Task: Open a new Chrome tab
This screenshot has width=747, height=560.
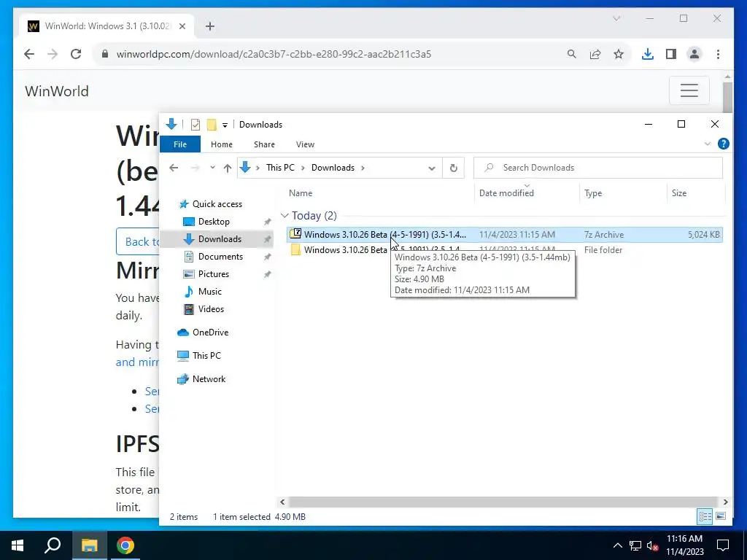Action: [210, 26]
